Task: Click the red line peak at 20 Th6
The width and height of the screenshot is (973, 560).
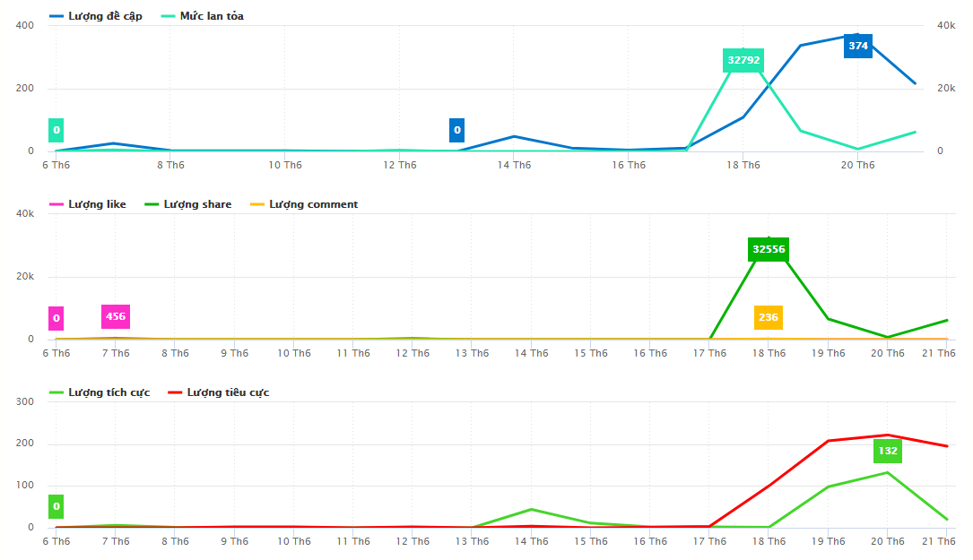Action: (x=888, y=435)
